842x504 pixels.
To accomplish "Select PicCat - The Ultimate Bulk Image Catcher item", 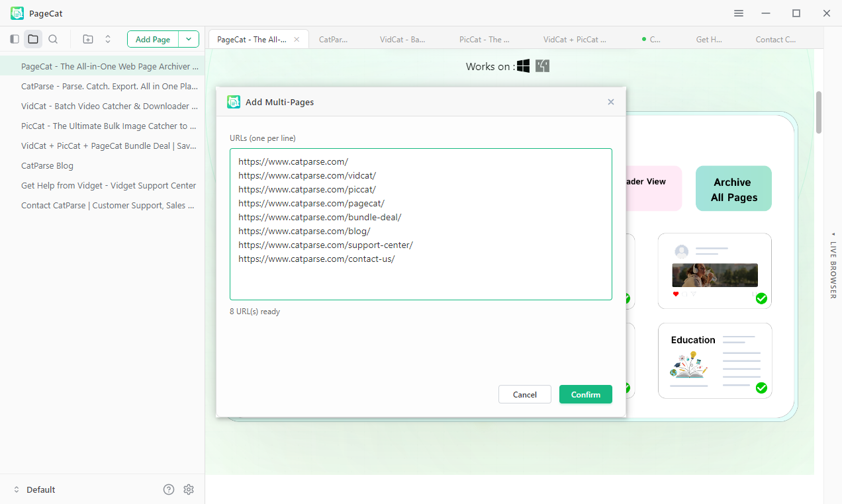I will point(103,126).
